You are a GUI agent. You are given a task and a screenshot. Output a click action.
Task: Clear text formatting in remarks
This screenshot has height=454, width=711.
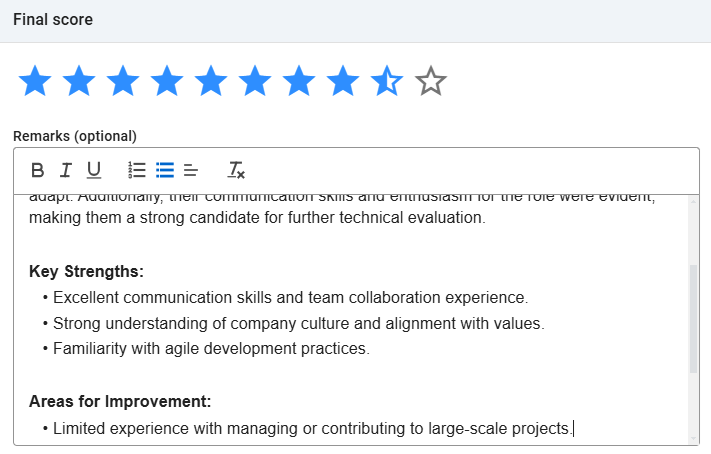click(x=236, y=170)
